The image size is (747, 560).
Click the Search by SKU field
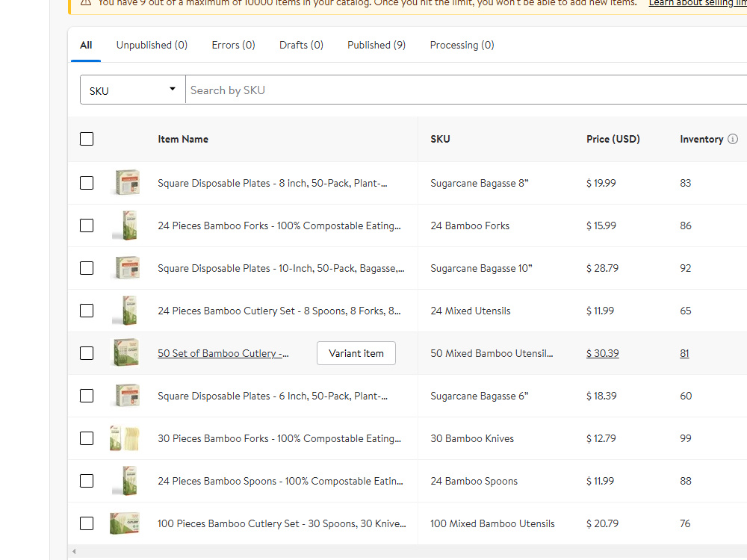[466, 90]
